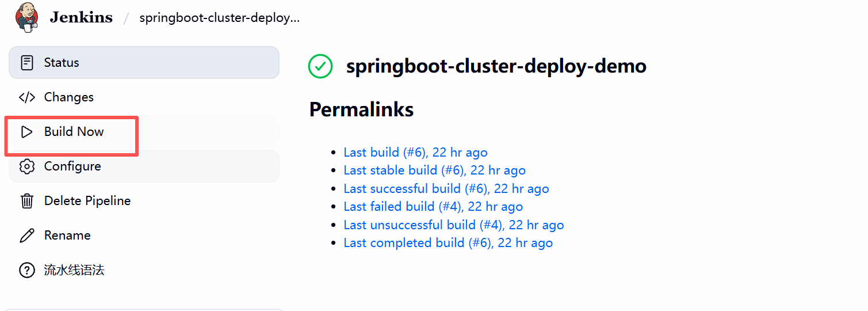Open the Changes sidebar item
The height and width of the screenshot is (311, 868).
click(x=144, y=97)
